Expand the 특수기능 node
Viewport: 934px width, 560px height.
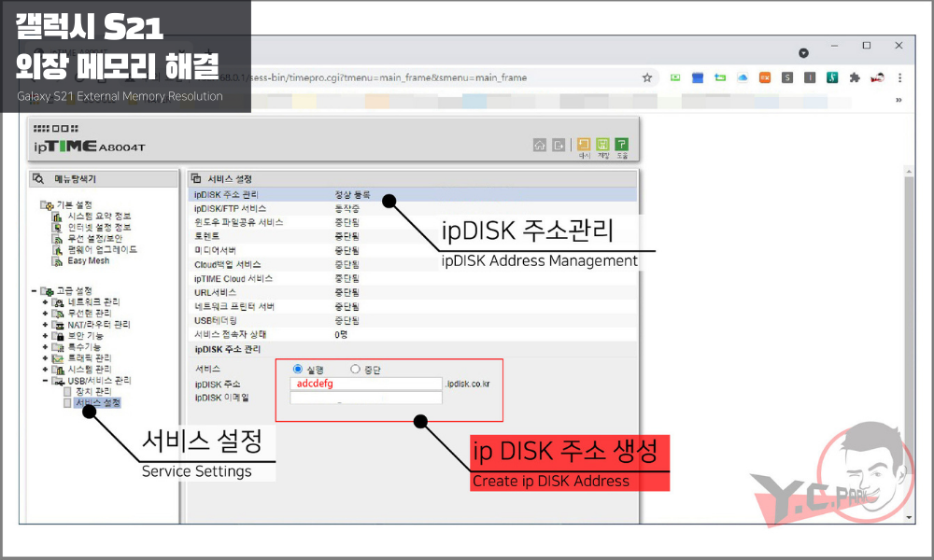(x=45, y=347)
